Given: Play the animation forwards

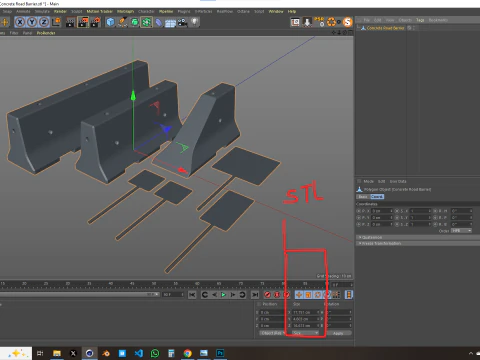Looking at the screenshot, I should click(223, 295).
